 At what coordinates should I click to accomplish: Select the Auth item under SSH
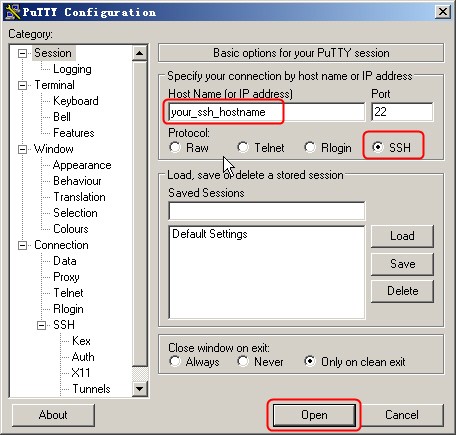click(x=83, y=357)
